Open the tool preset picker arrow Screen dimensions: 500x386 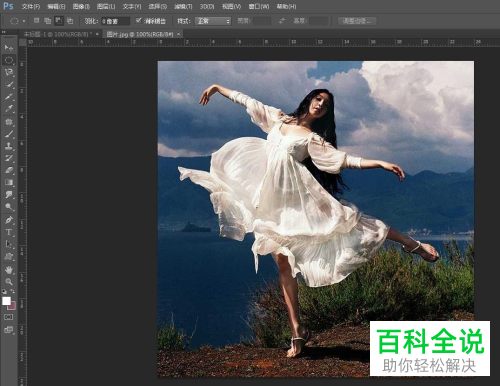(24, 21)
